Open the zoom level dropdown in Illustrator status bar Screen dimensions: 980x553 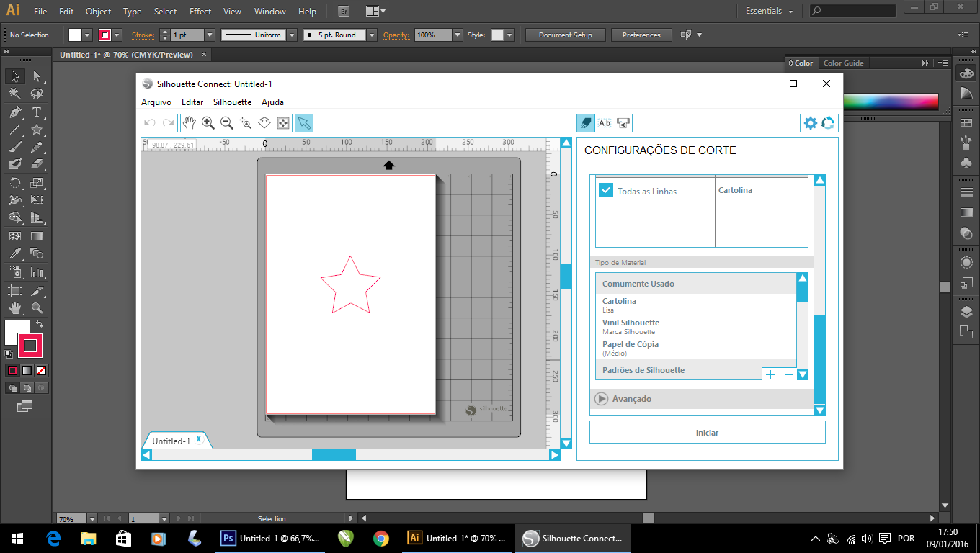click(x=92, y=518)
